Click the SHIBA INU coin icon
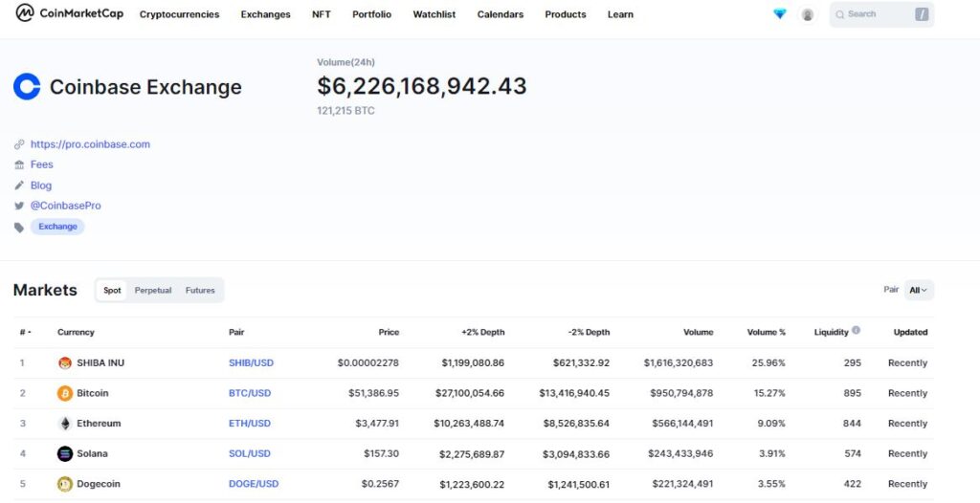 65,363
